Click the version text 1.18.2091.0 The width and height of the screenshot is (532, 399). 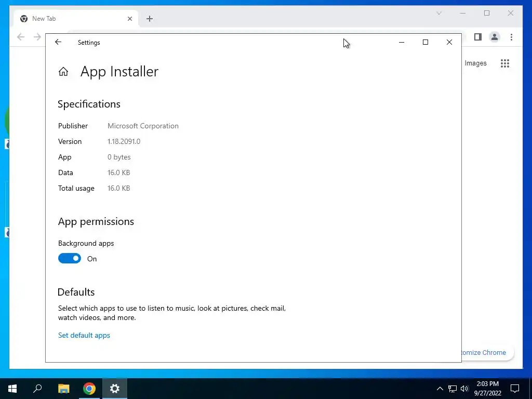[124, 141]
